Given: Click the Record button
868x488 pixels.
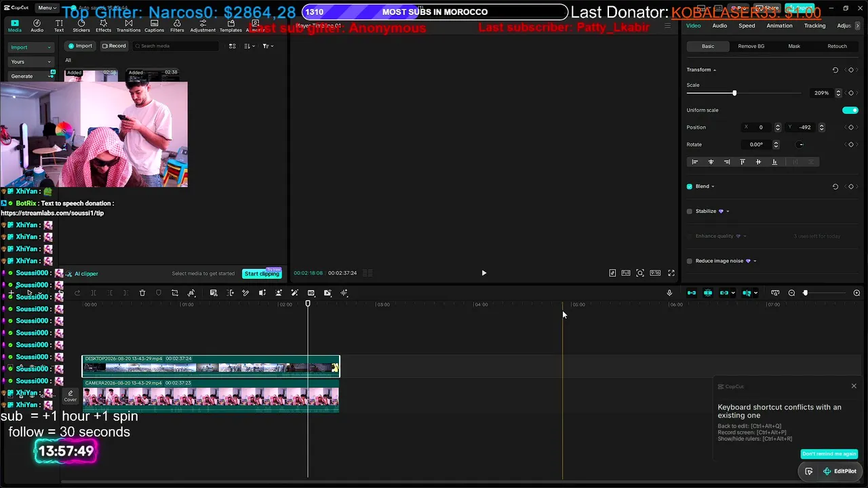Looking at the screenshot, I should tap(114, 46).
